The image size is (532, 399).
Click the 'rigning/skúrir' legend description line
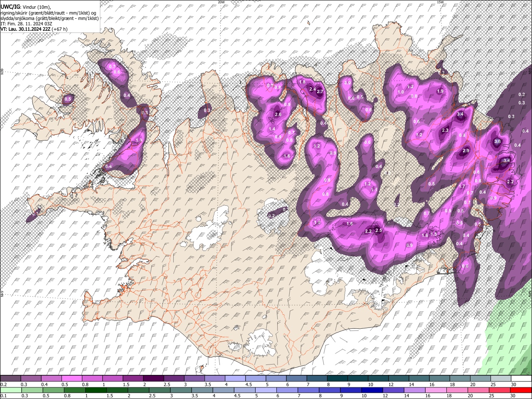point(48,13)
